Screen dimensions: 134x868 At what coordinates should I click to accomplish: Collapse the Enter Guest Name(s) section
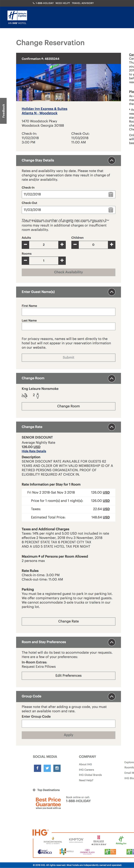[111, 292]
